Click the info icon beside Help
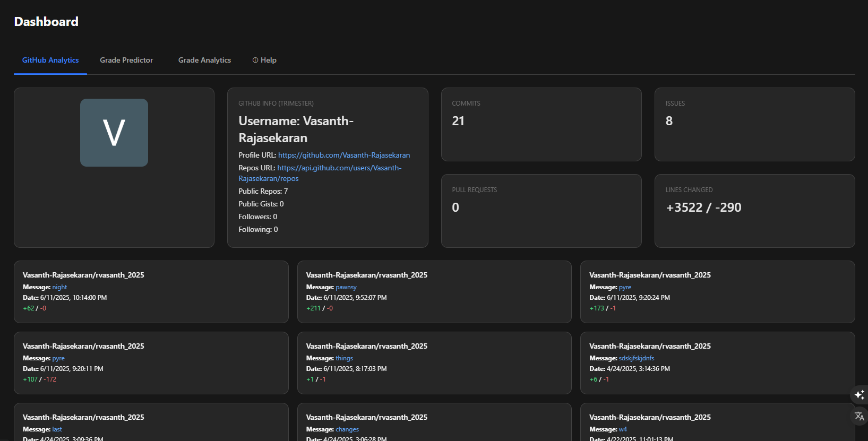868x441 pixels. 255,60
